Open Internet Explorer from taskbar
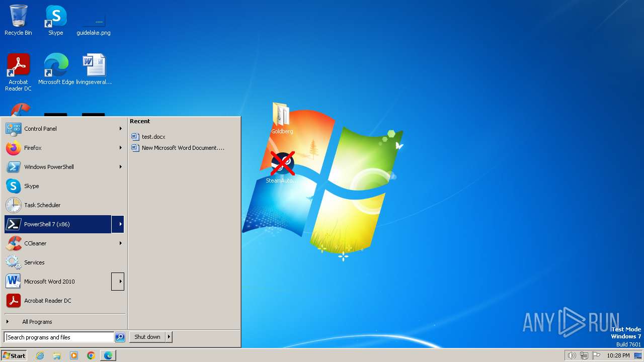The height and width of the screenshot is (362, 644). pyautogui.click(x=40, y=355)
